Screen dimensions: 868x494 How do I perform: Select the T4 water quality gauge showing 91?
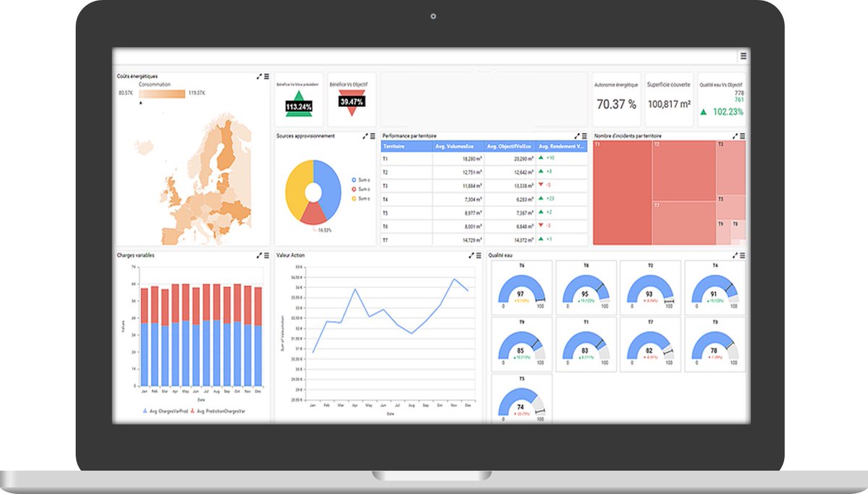coord(715,287)
